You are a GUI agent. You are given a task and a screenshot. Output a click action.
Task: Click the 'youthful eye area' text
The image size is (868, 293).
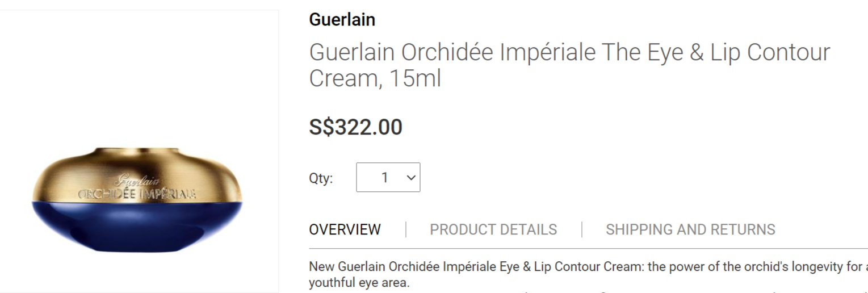359,282
